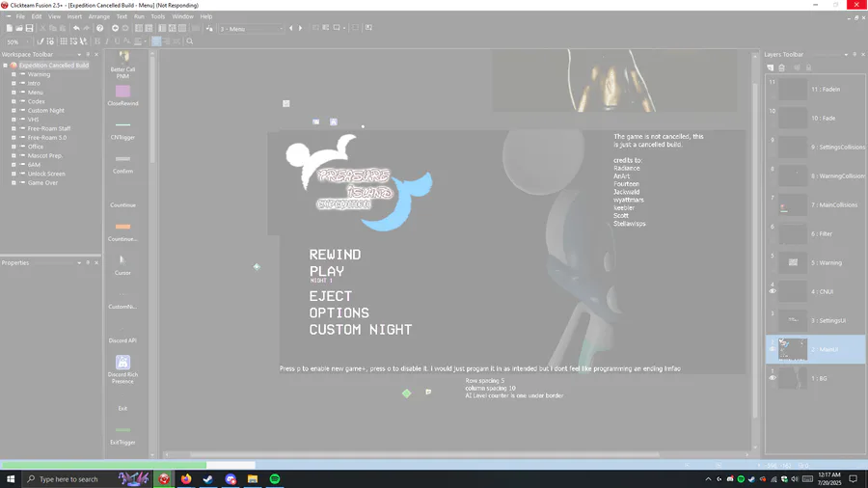Select the CloseRewind object icon
The width and height of the screenshot is (868, 488).
[122, 92]
